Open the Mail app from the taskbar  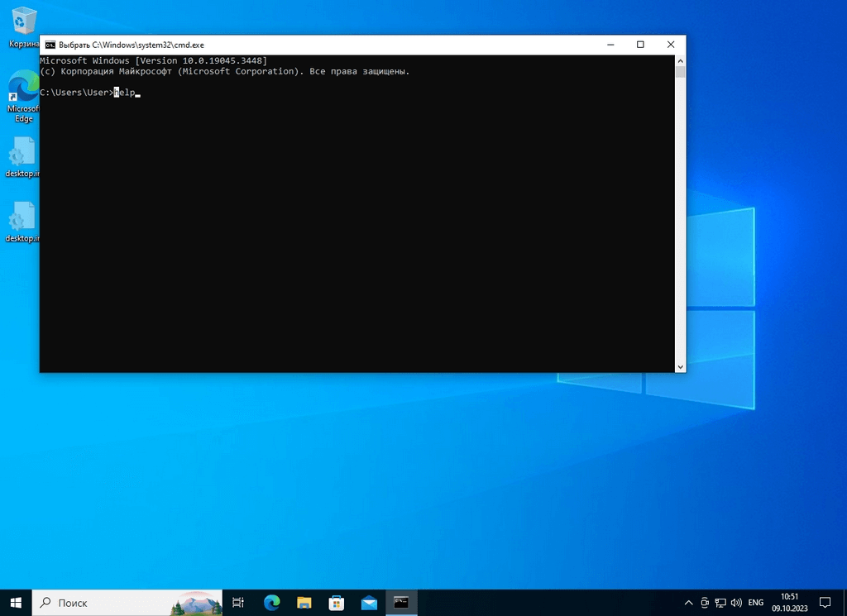click(369, 603)
